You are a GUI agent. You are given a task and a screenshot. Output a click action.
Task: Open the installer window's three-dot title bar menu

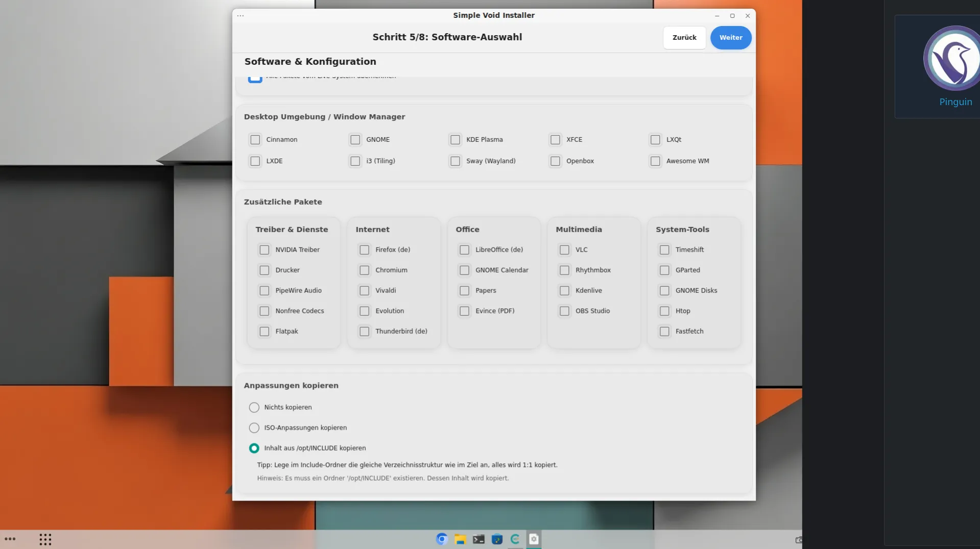241,16
